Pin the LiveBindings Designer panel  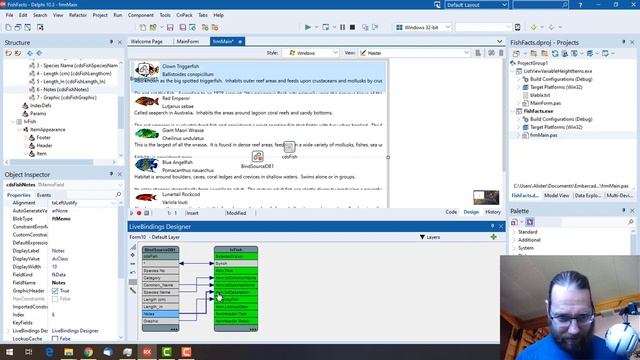[492, 226]
